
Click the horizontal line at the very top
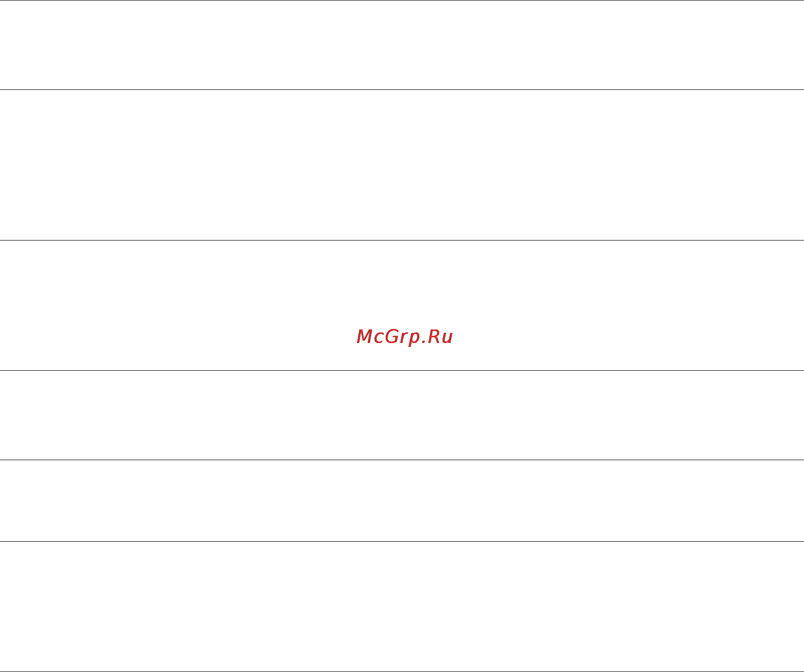coord(402,0)
